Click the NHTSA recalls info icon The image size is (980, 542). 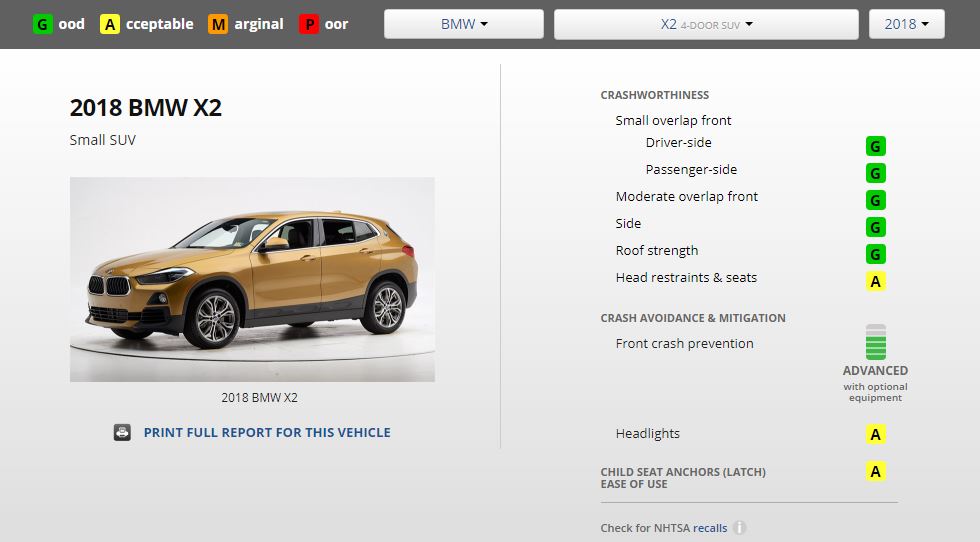[x=739, y=528]
